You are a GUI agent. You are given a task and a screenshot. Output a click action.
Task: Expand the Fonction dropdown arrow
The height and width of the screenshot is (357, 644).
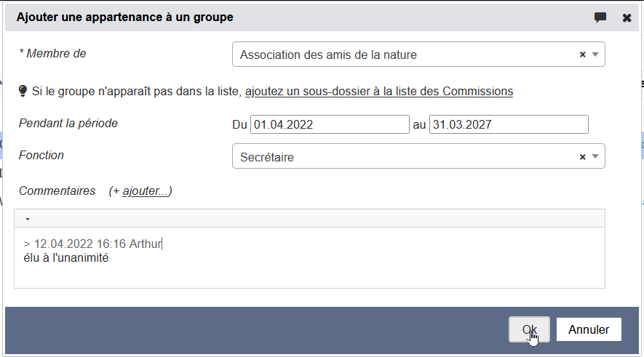(x=595, y=156)
